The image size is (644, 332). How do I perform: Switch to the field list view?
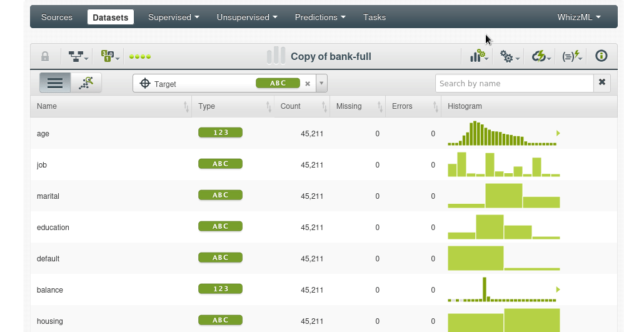point(55,83)
